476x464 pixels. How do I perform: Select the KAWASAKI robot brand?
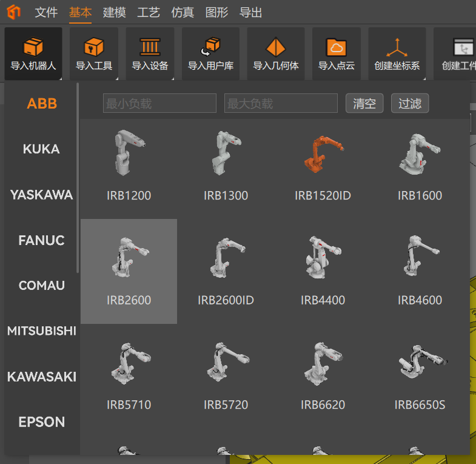coord(42,377)
